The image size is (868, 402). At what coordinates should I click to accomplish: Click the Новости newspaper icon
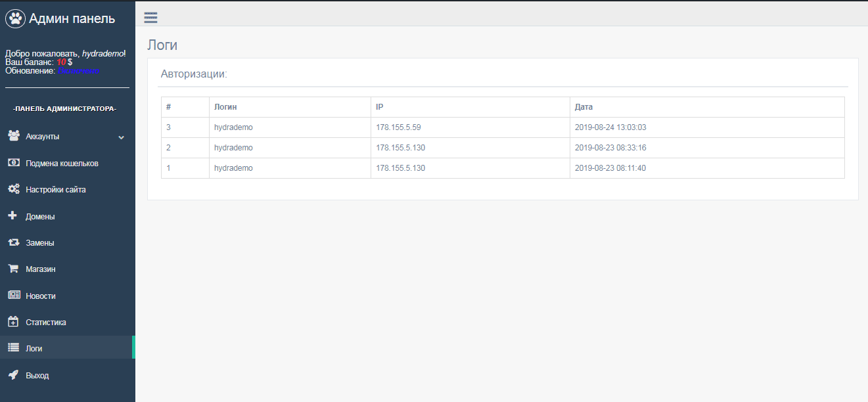[x=13, y=296]
